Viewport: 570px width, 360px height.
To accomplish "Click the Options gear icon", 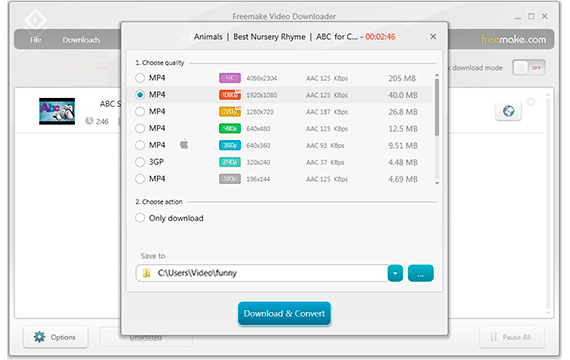I will 39,337.
